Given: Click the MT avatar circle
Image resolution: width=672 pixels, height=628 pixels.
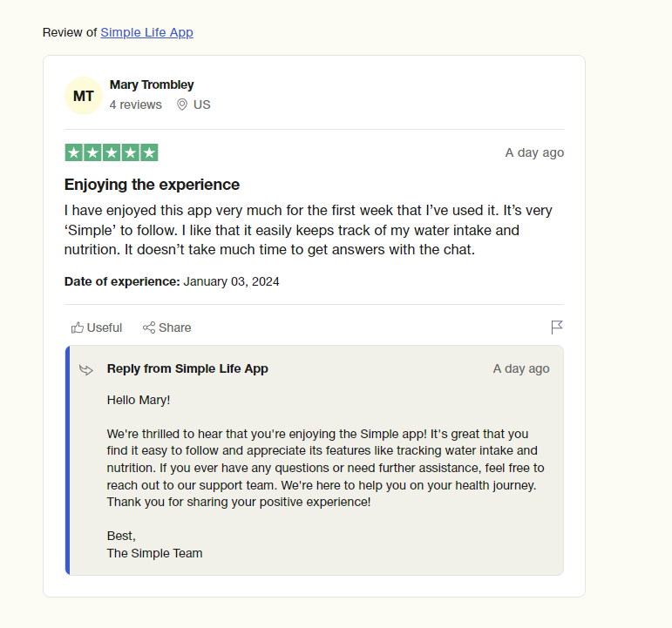Looking at the screenshot, I should click(x=84, y=96).
